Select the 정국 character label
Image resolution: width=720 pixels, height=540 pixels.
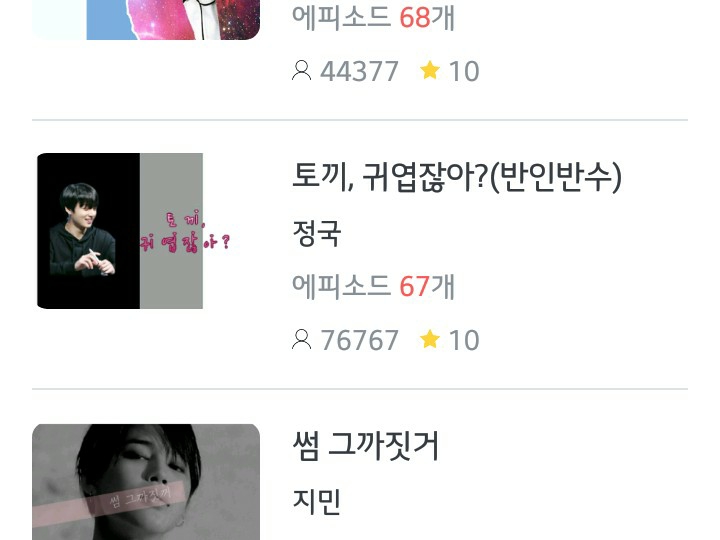pyautogui.click(x=316, y=233)
